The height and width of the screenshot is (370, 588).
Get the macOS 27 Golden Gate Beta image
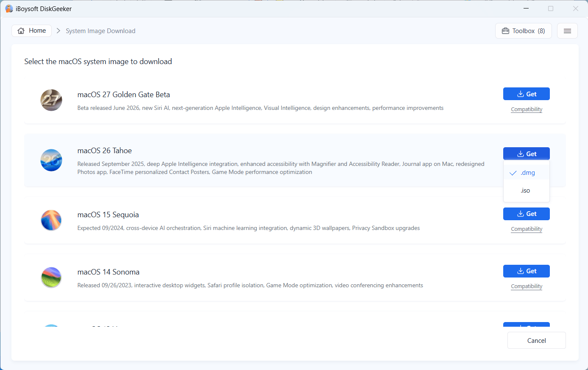coord(527,94)
